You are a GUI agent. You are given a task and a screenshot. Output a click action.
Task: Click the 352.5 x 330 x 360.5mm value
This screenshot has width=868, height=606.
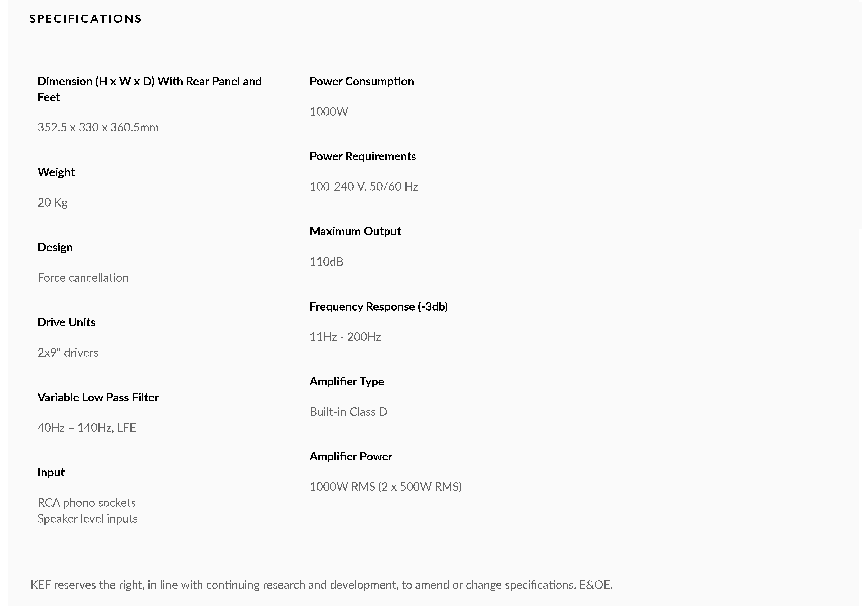(x=98, y=127)
